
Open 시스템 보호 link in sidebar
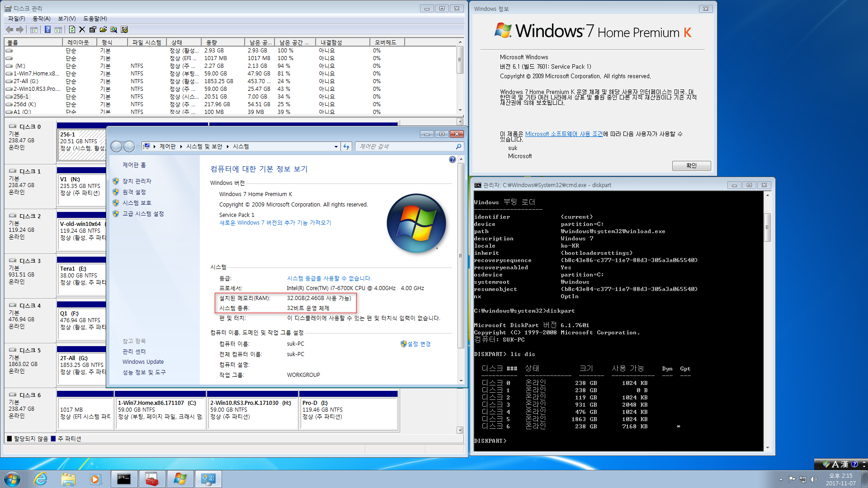(137, 203)
